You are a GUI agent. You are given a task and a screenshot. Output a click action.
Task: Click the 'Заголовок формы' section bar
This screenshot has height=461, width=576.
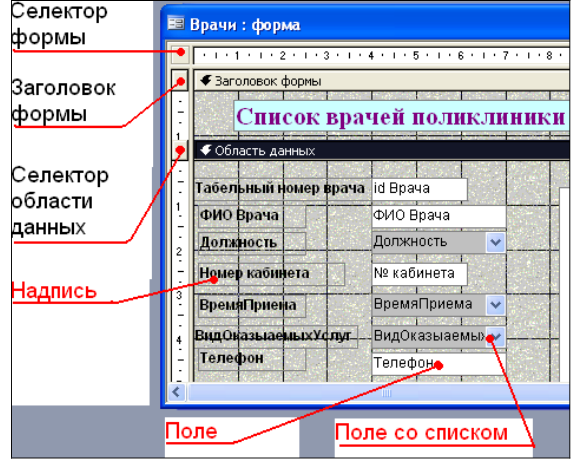click(x=381, y=81)
